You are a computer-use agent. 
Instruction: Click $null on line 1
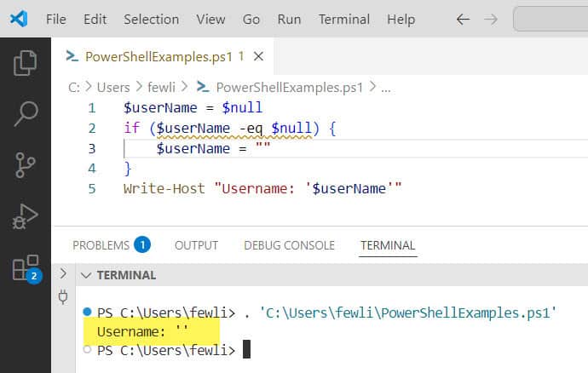click(242, 108)
